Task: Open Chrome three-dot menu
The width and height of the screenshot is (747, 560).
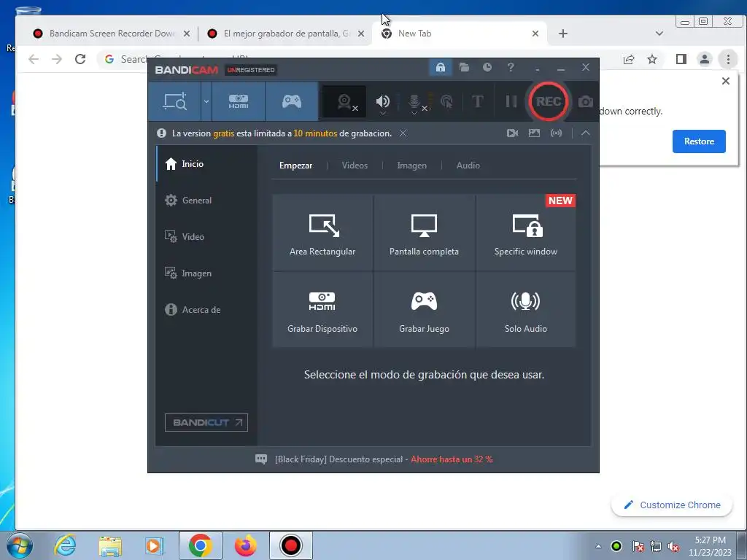Action: [728, 59]
